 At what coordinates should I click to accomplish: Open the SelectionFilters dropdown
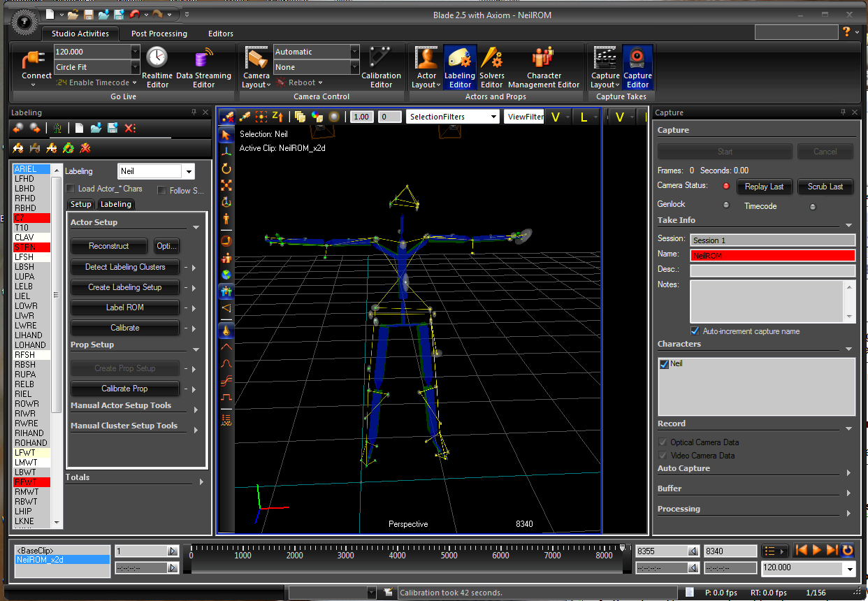(494, 117)
